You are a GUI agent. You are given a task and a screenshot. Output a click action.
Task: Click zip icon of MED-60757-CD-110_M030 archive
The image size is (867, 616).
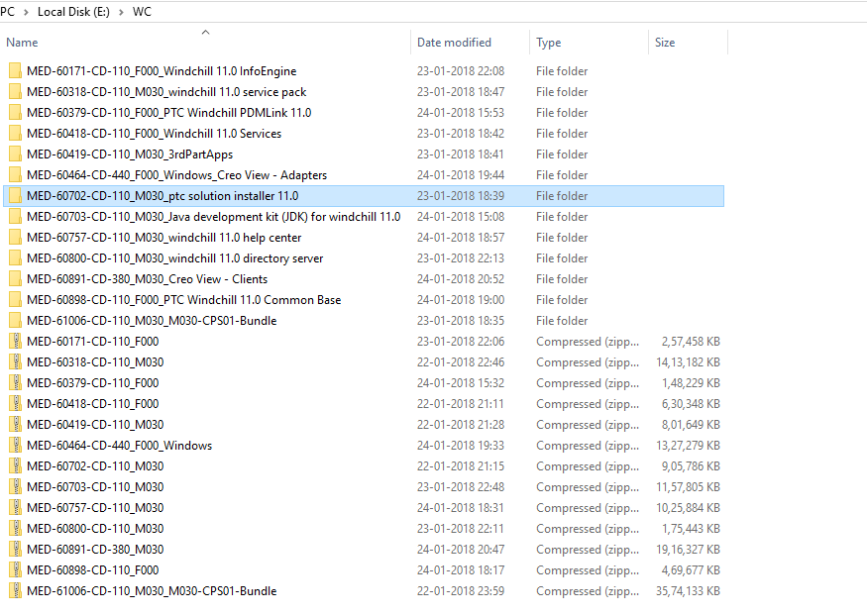tap(16, 508)
